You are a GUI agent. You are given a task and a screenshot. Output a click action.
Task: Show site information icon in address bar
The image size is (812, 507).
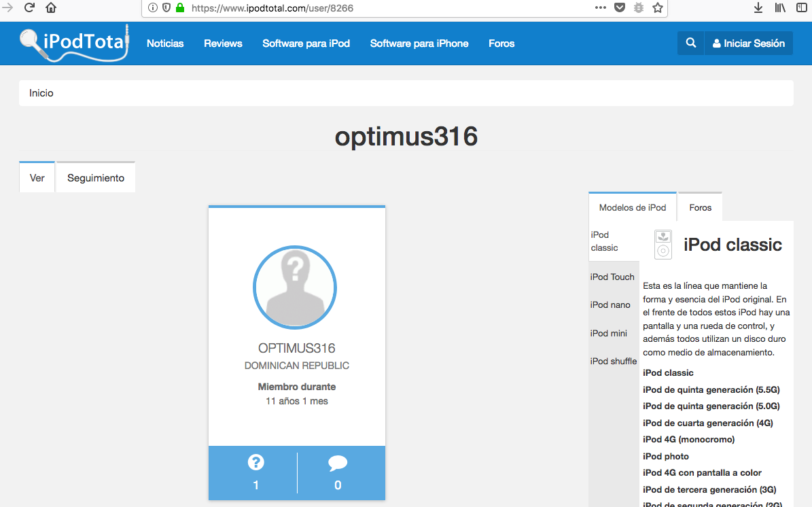pyautogui.click(x=153, y=7)
